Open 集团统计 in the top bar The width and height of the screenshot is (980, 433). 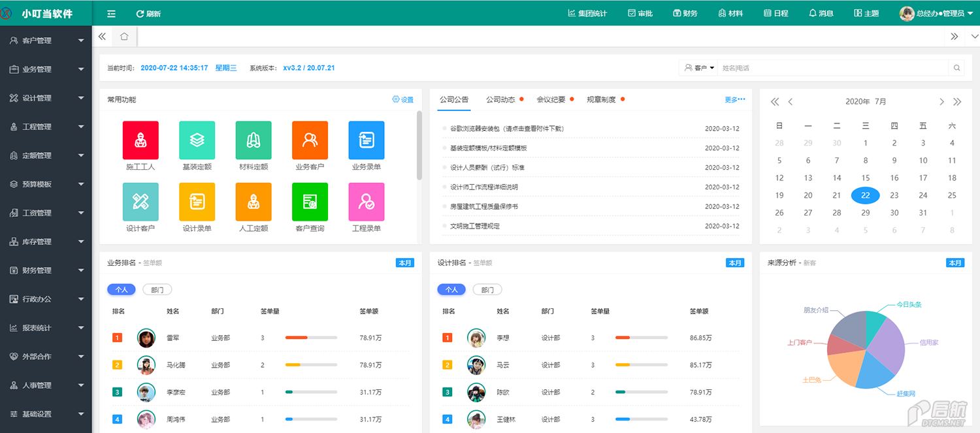[587, 14]
